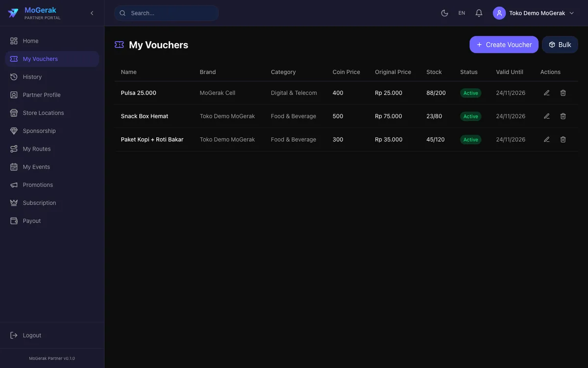Click the Stock column header
Screen dimensions: 588x368
tap(434, 72)
